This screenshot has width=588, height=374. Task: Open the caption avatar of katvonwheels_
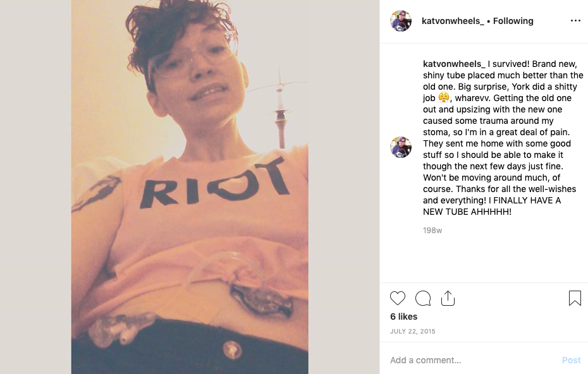click(x=400, y=147)
